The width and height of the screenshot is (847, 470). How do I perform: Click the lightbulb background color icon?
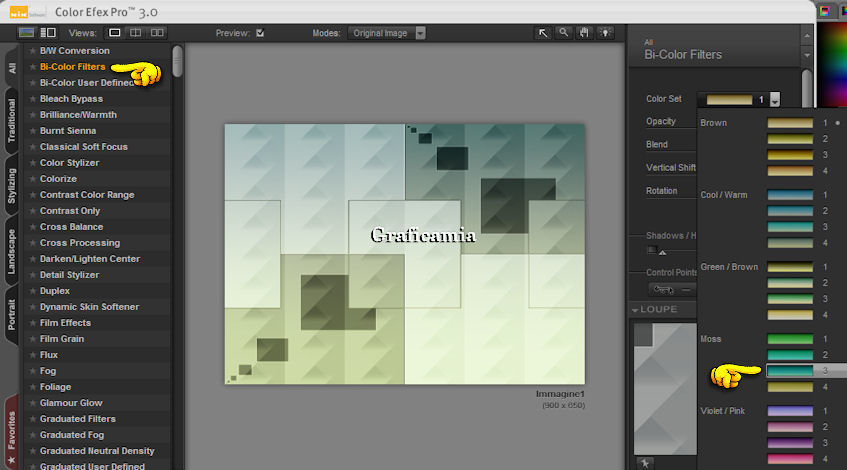pos(606,33)
